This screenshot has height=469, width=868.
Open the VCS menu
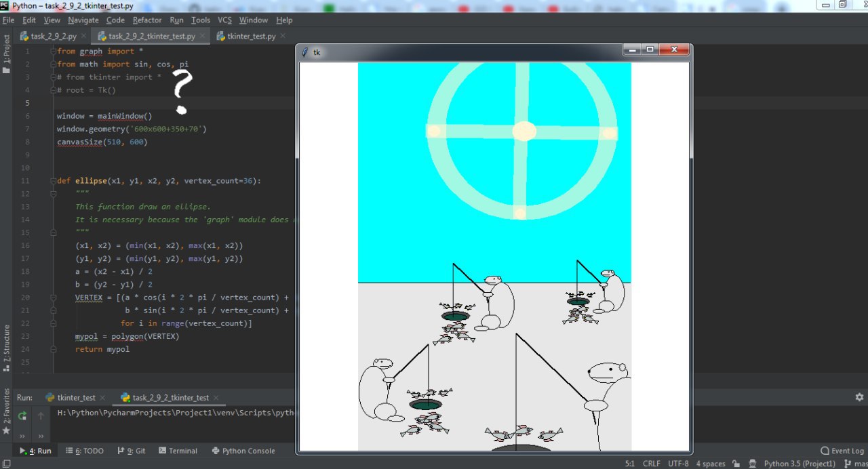click(224, 20)
